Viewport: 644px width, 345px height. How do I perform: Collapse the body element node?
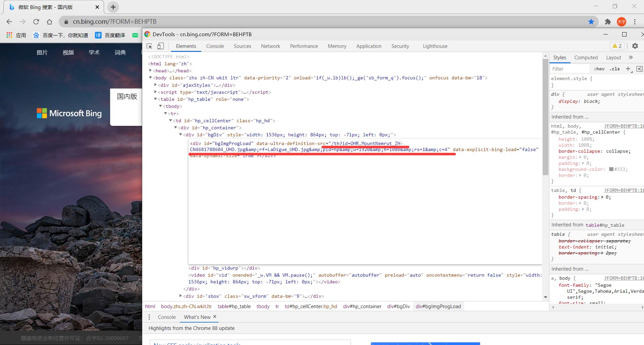[x=151, y=78]
